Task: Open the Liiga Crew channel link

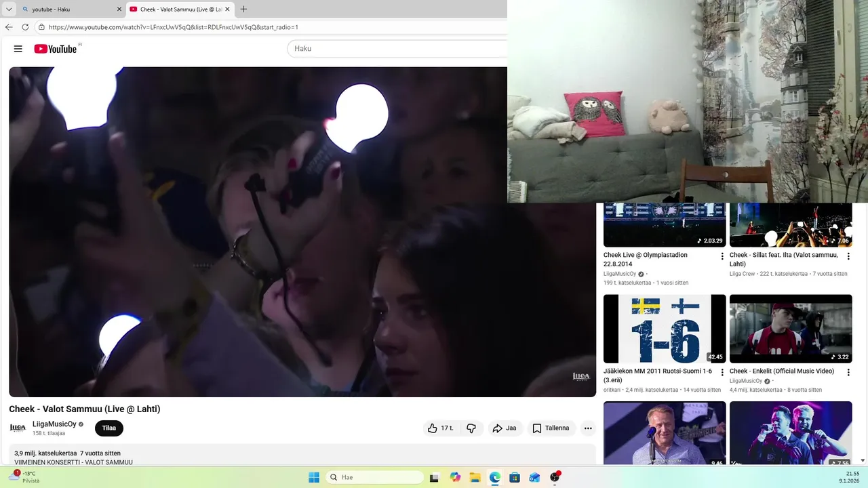Action: pos(742,274)
